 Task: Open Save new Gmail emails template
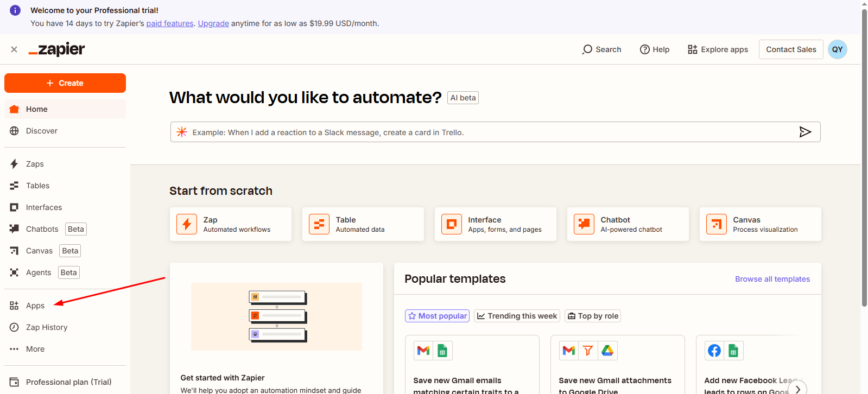click(x=472, y=365)
